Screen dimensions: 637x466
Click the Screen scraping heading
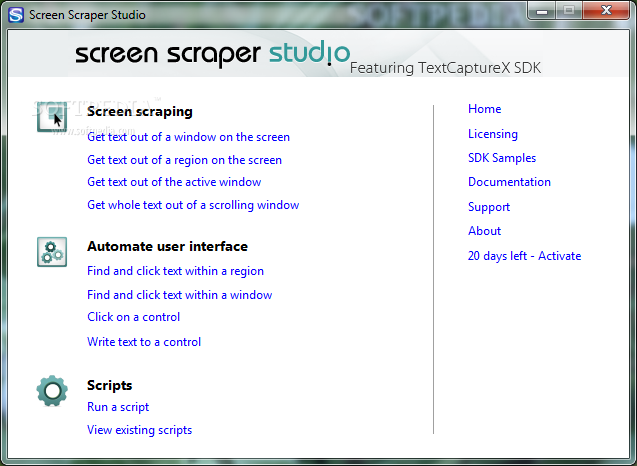pyautogui.click(x=140, y=112)
